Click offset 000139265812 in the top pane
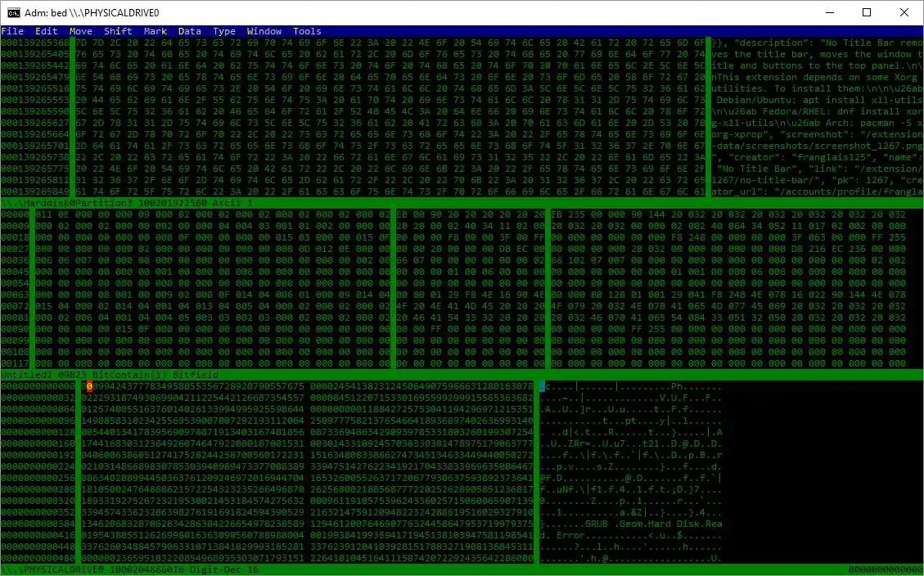This screenshot has width=924, height=576. (x=35, y=180)
